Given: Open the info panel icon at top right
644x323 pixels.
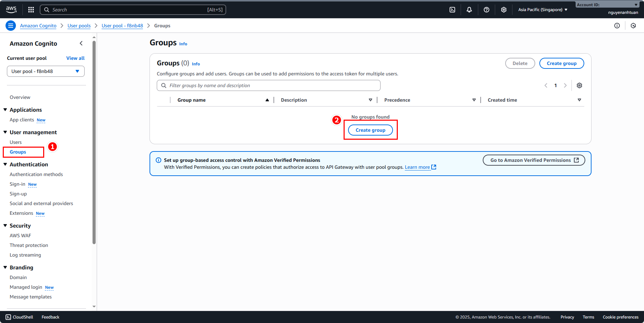Looking at the screenshot, I should click(x=617, y=26).
